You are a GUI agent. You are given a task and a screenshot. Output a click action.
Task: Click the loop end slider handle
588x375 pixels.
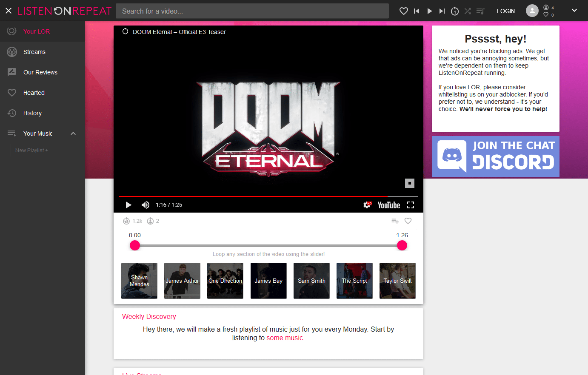point(402,245)
